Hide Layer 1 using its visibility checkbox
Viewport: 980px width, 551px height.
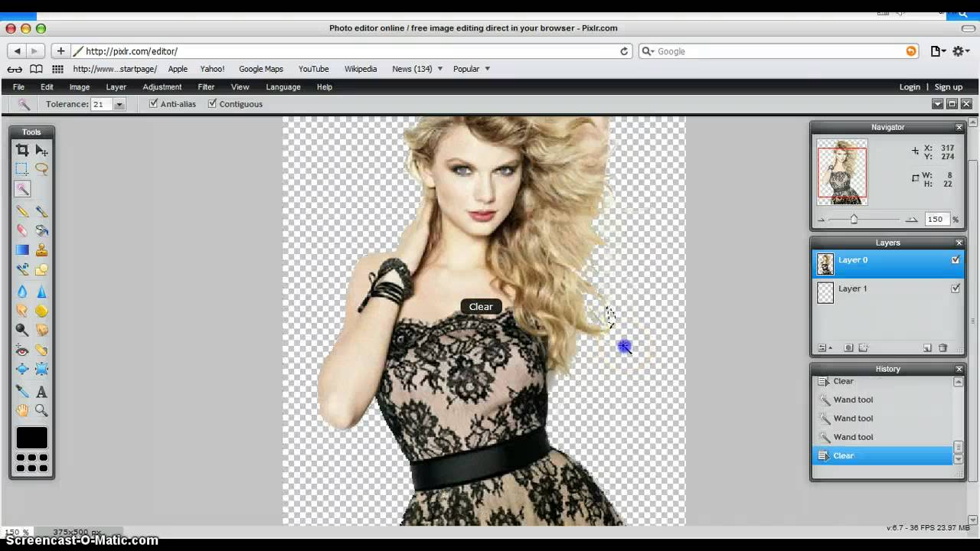coord(955,289)
